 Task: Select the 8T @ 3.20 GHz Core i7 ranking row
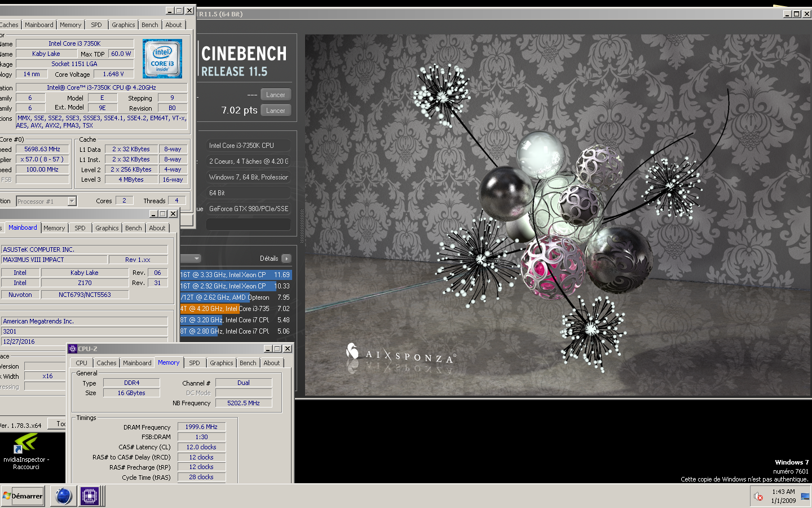point(236,320)
